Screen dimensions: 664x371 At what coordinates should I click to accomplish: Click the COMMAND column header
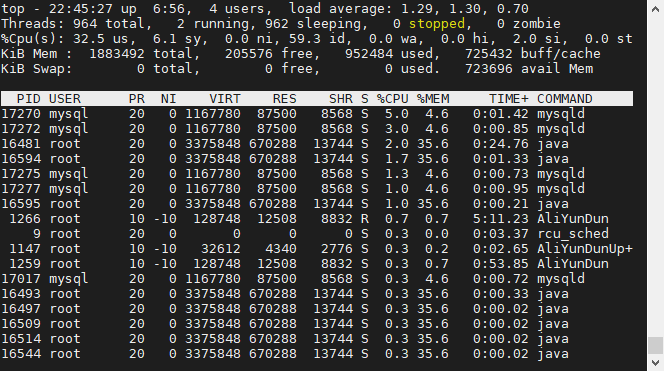[x=565, y=99]
